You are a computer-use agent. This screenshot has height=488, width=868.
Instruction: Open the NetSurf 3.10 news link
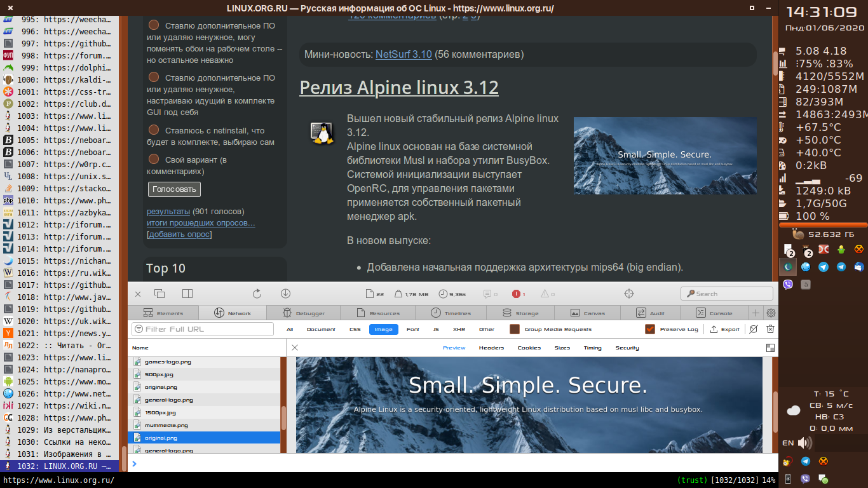point(403,55)
